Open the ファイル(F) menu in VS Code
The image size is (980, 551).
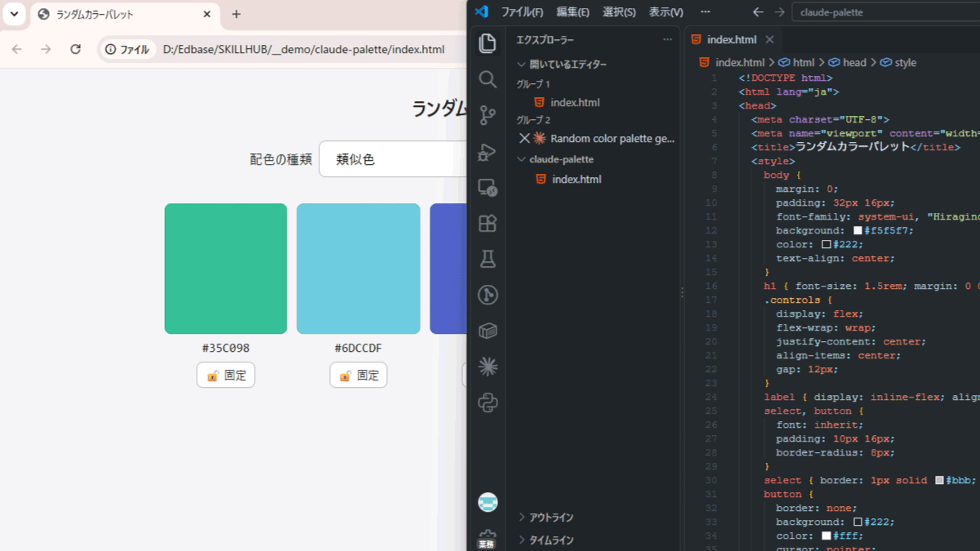(x=522, y=12)
